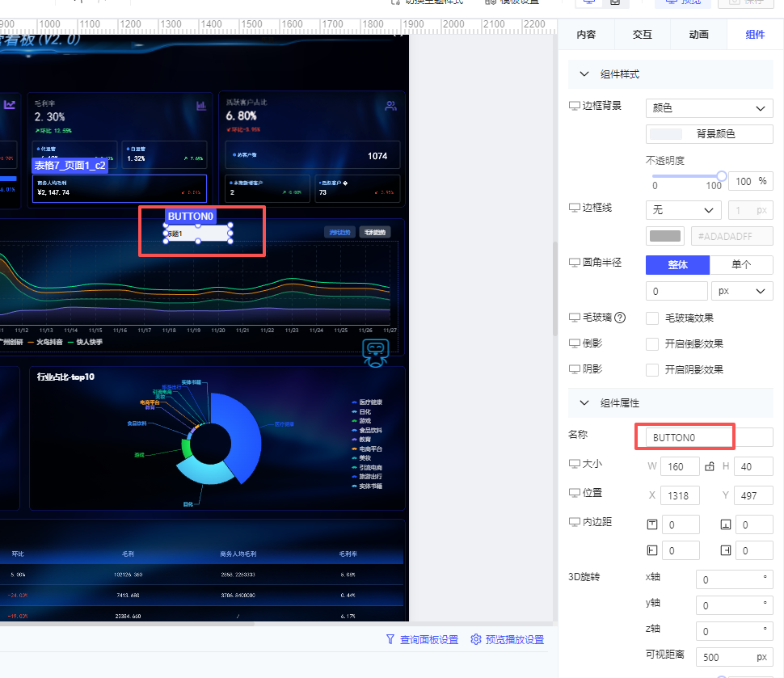
Task: Switch to the 交互 tab
Action: coord(643,35)
